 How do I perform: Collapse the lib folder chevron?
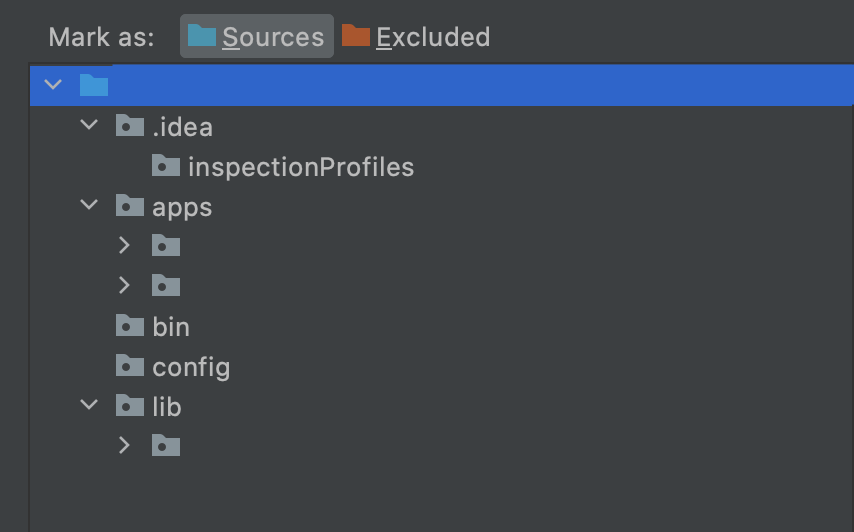pos(90,406)
